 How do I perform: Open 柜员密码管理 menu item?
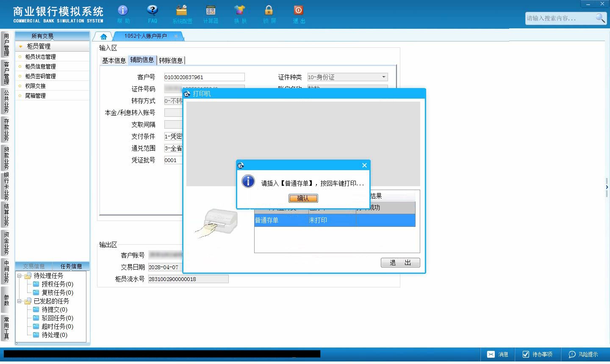[x=40, y=76]
